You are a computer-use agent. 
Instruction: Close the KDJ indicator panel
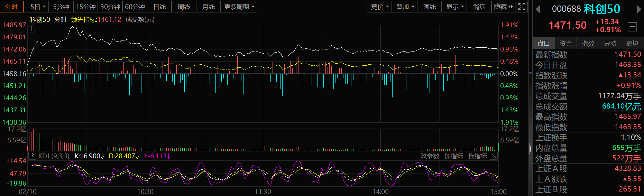[x=494, y=156]
